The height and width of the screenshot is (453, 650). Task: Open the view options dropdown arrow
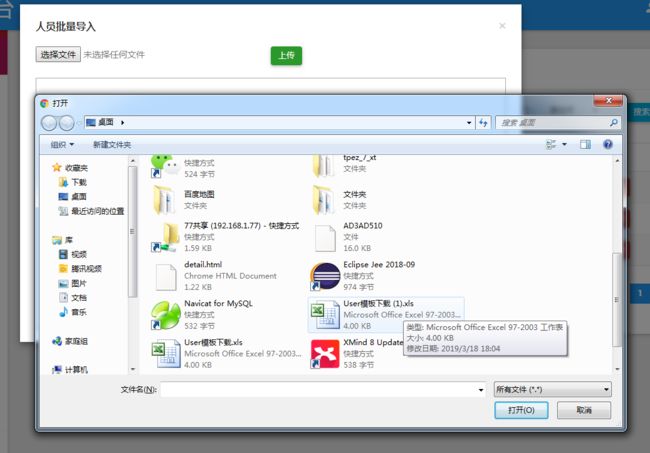[x=564, y=144]
